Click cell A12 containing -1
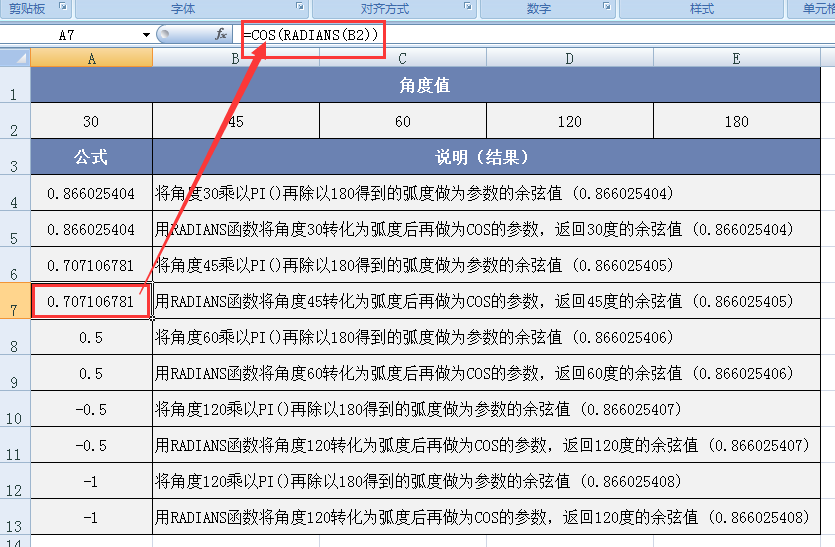The height and width of the screenshot is (547, 835). point(92,481)
